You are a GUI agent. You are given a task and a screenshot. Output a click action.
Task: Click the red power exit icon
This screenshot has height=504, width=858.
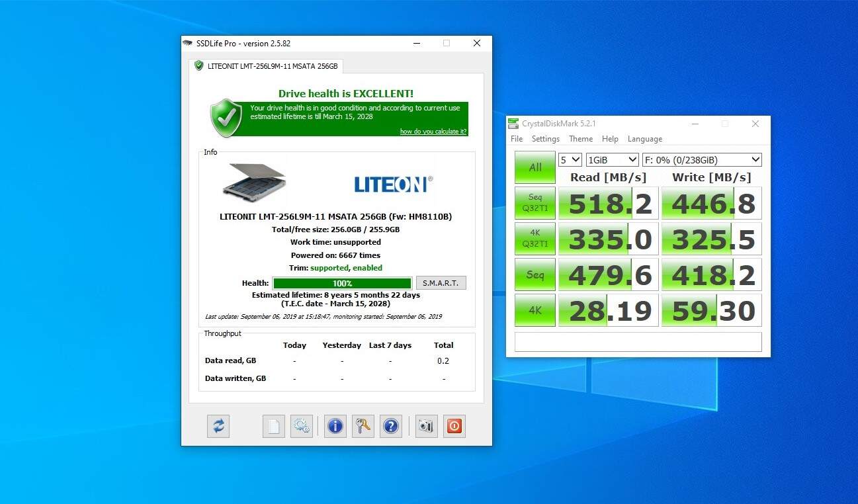pyautogui.click(x=454, y=426)
